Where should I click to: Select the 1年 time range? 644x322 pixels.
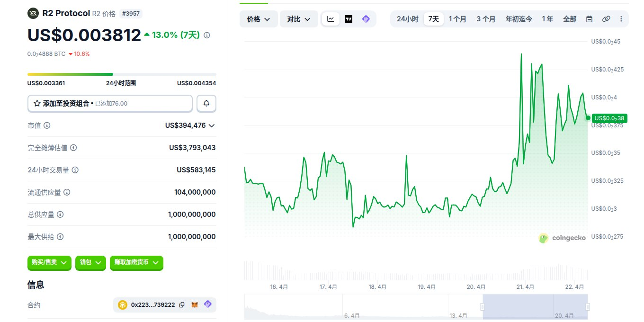tap(547, 19)
